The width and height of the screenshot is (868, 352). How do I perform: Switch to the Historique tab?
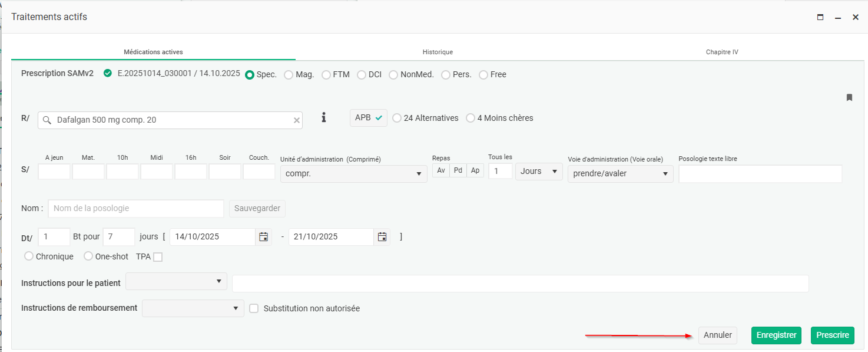click(438, 52)
